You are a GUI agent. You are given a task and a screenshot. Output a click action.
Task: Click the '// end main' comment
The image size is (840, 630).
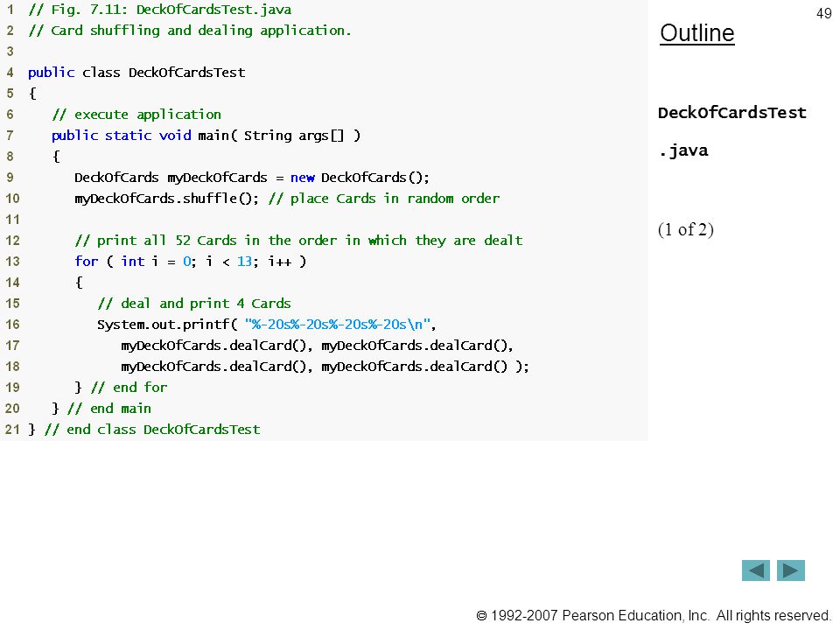pos(109,409)
